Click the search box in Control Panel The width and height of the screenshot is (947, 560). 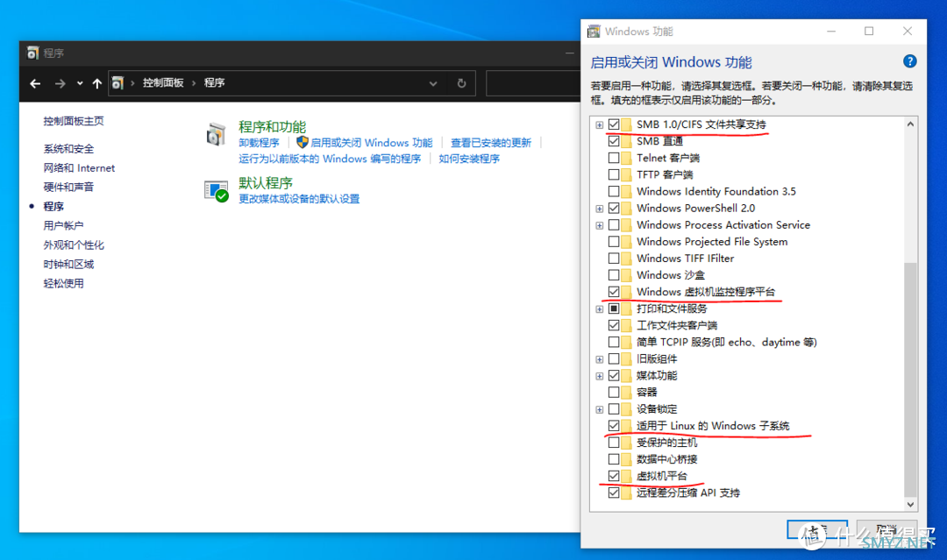tap(534, 83)
